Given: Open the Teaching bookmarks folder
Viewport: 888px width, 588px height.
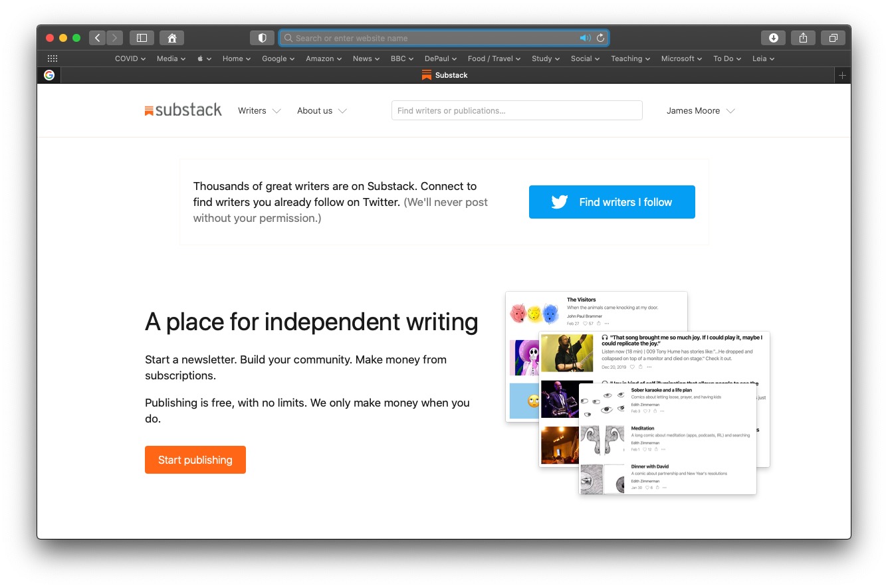Looking at the screenshot, I should [630, 58].
